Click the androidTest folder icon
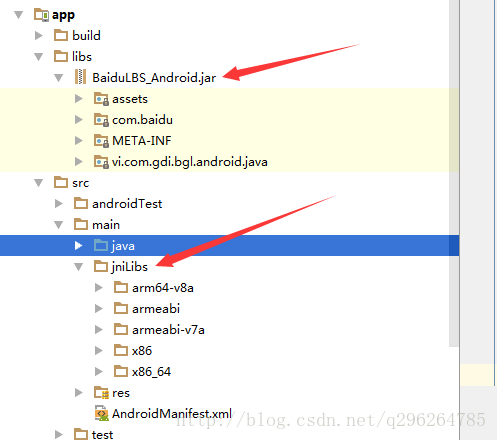The width and height of the screenshot is (497, 440). pyautogui.click(x=81, y=203)
